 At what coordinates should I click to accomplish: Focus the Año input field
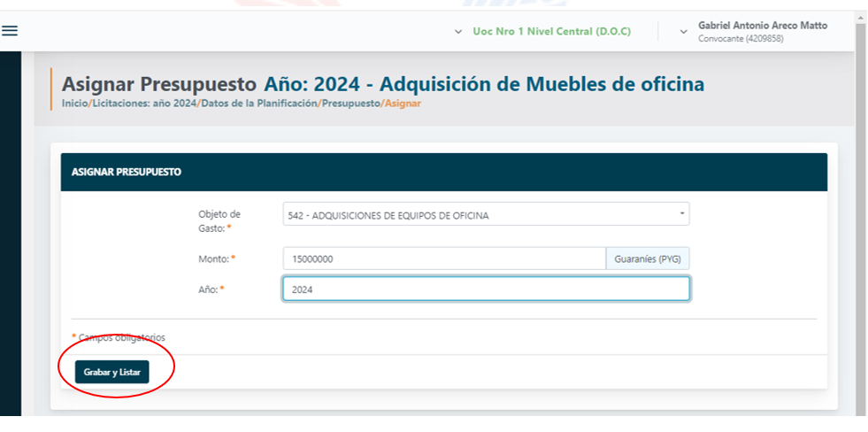(486, 289)
